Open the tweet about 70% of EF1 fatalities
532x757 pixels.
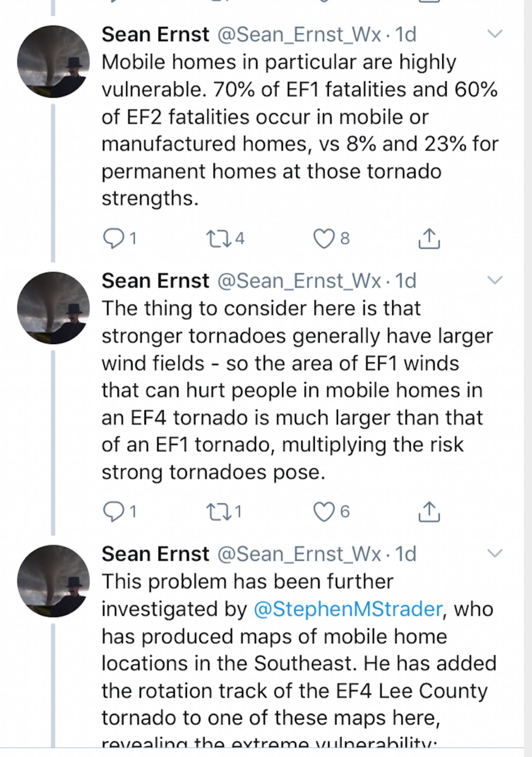coord(296,129)
